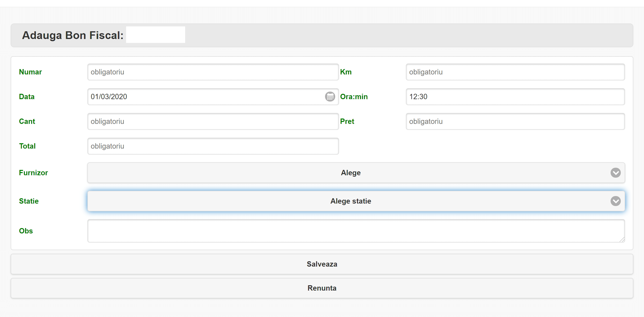644x317 pixels.
Task: Click the Ora:min field showing 12:30
Action: click(515, 97)
